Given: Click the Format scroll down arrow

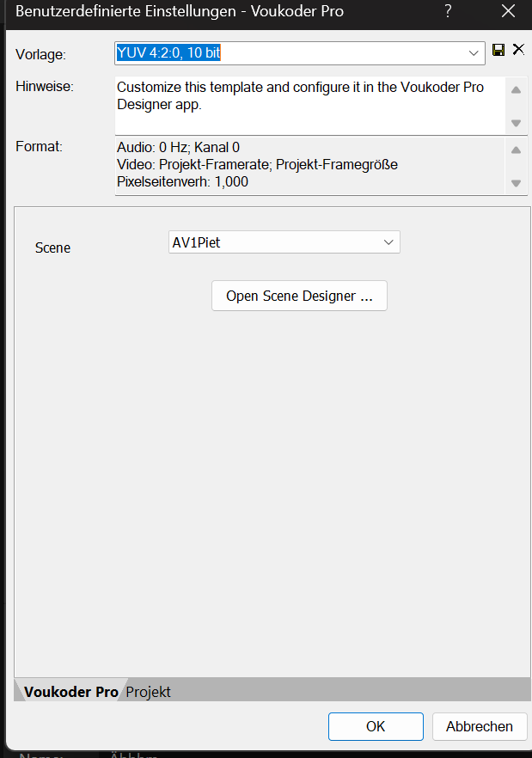Looking at the screenshot, I should point(516,183).
